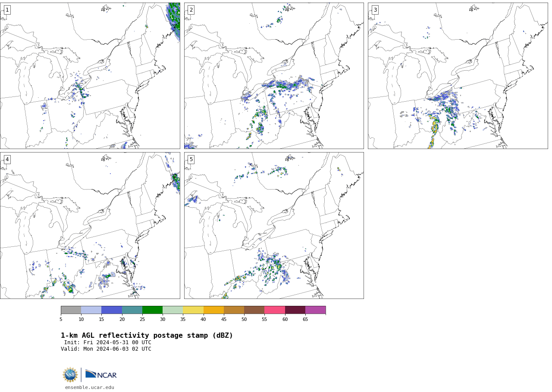Click the panel number 2 label

tap(191, 10)
